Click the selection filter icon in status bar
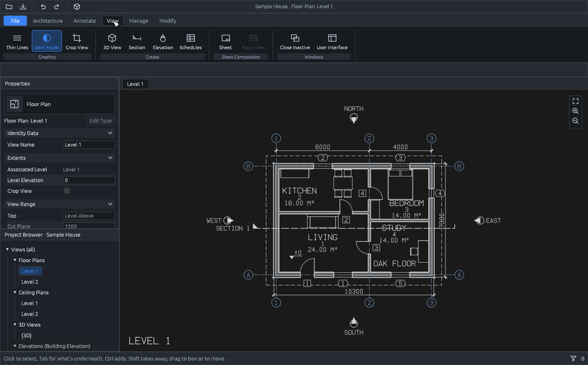588x365 pixels. [573, 358]
